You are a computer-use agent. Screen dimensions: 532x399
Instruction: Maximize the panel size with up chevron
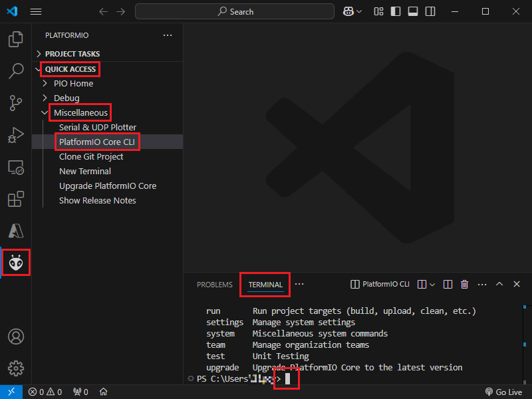[x=499, y=284]
